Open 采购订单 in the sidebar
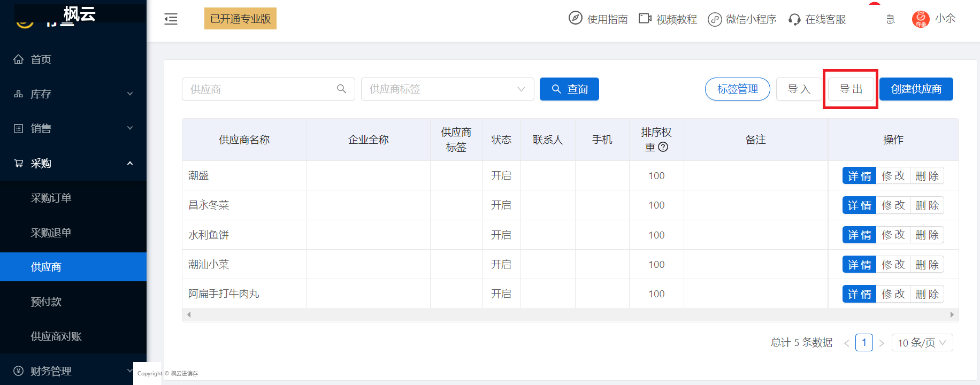This screenshot has width=980, height=385. pyautogui.click(x=73, y=198)
